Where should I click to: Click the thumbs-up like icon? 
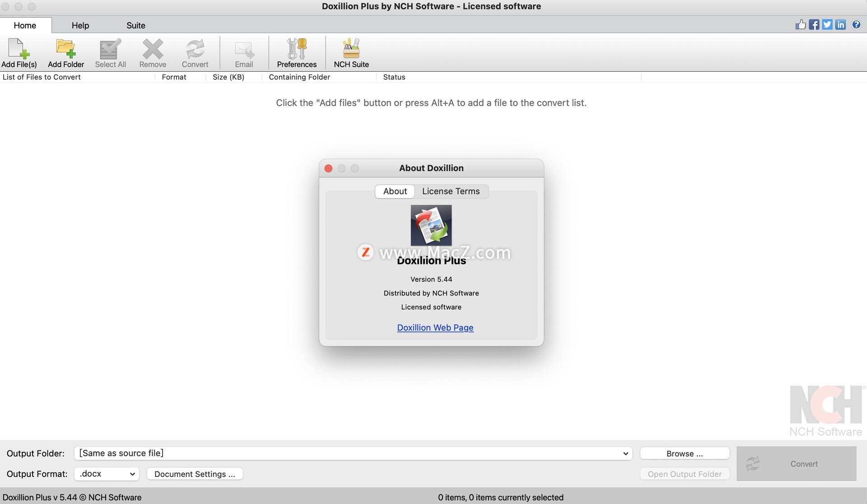801,24
